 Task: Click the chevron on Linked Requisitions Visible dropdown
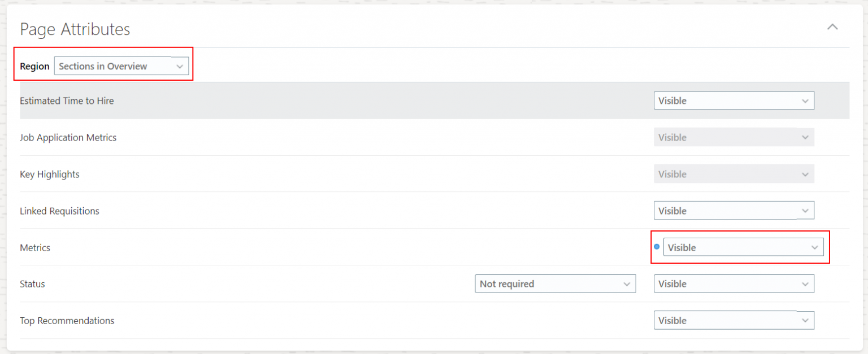coord(805,211)
